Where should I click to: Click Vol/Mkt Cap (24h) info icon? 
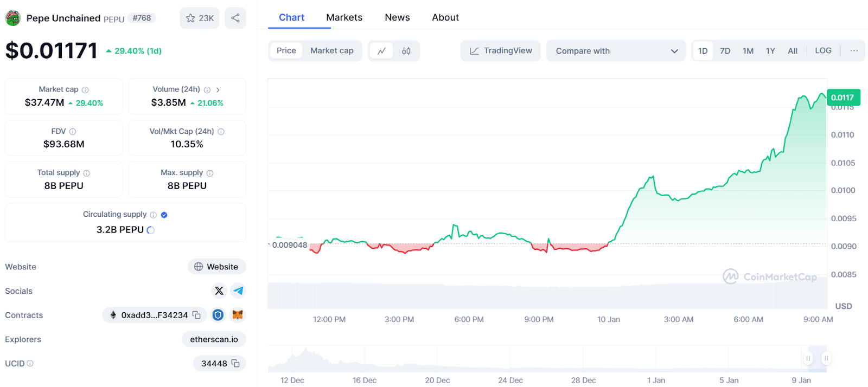(x=221, y=132)
